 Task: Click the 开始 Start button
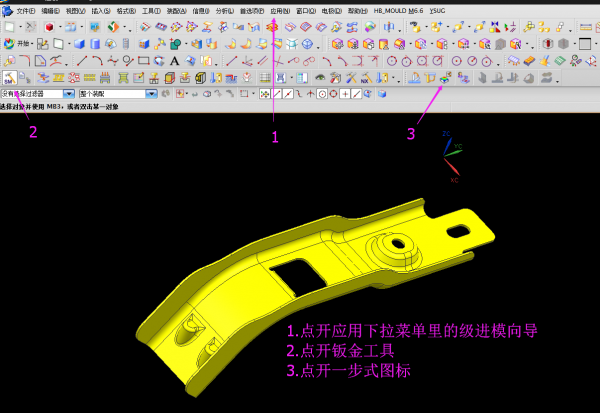coord(17,44)
